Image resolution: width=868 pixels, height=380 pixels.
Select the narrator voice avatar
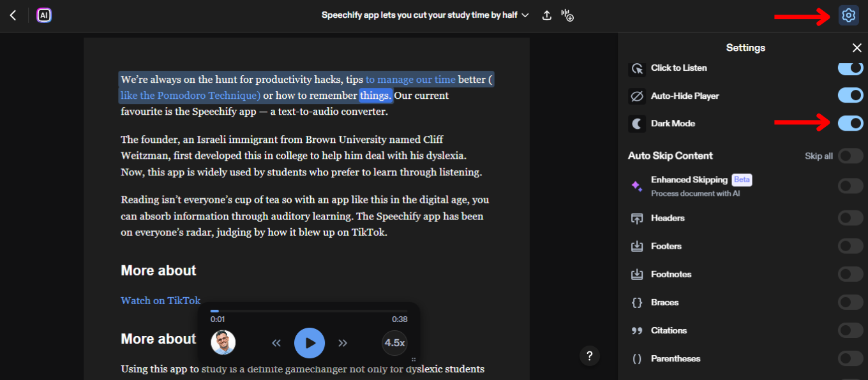223,342
